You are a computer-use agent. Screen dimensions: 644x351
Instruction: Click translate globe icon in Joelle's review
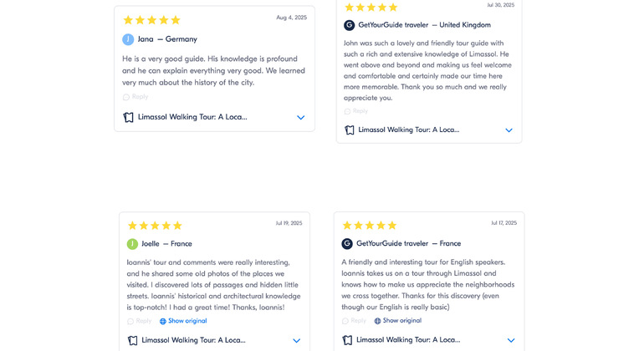click(x=163, y=321)
